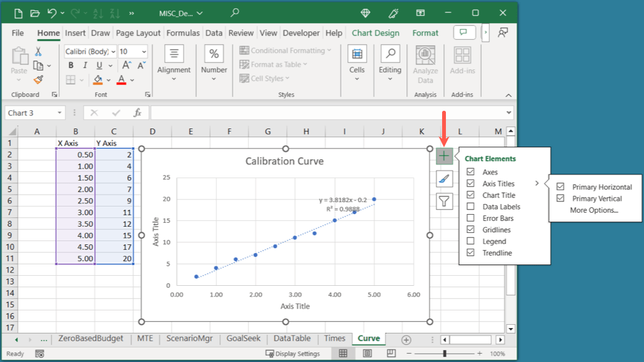The height and width of the screenshot is (362, 644).
Task: Click the zoom slider in status bar
Action: click(x=444, y=354)
